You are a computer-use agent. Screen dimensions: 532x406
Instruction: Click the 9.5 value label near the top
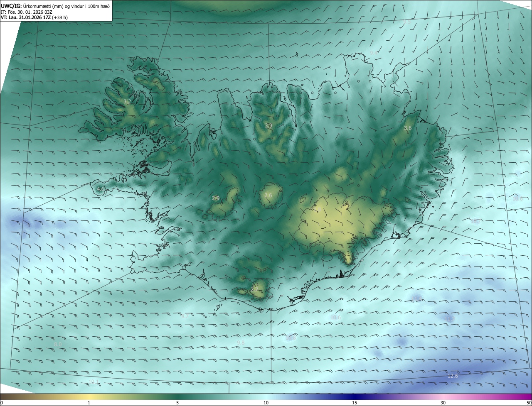(x=407, y=22)
